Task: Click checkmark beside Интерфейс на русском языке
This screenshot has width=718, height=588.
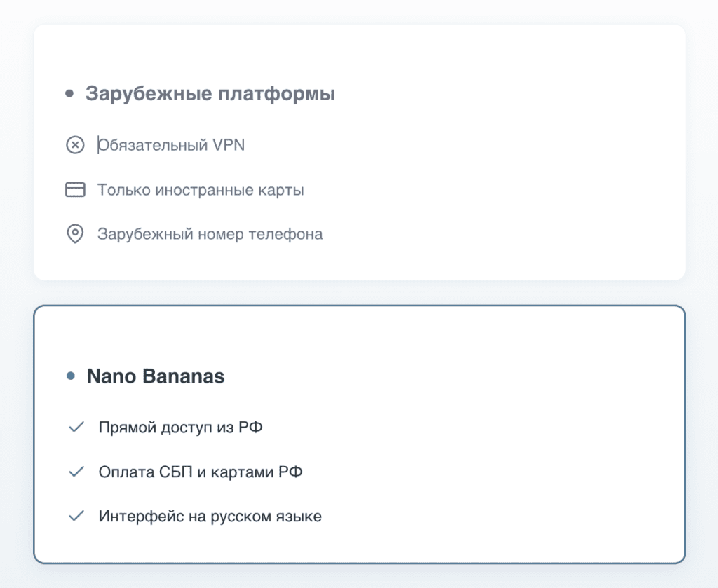Action: click(x=76, y=517)
